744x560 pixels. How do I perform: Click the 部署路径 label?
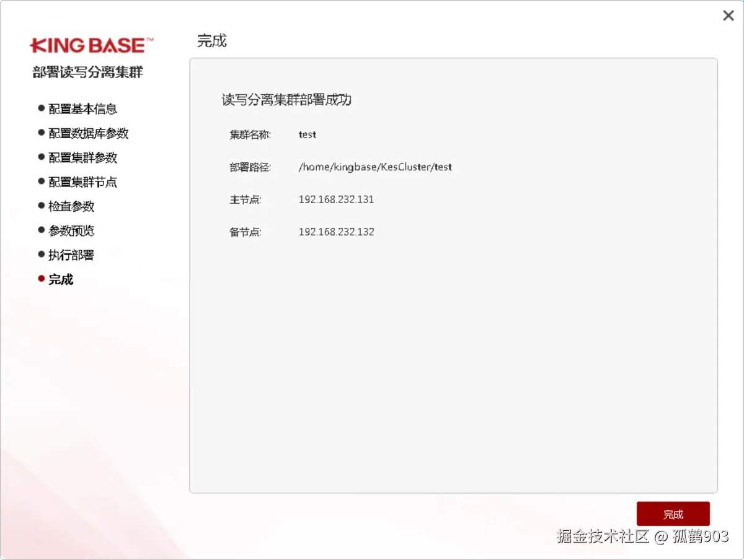[x=250, y=167]
